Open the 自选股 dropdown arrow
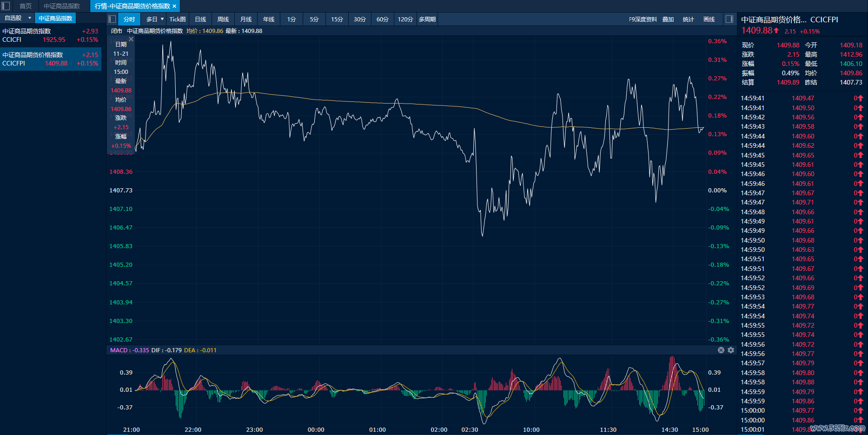 (x=30, y=18)
